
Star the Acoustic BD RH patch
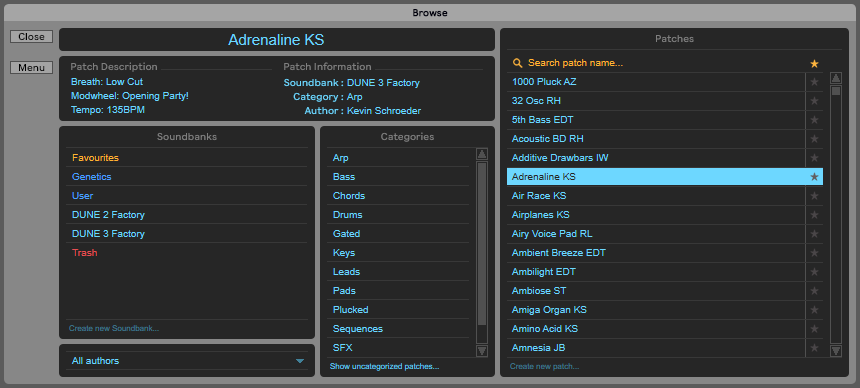pyautogui.click(x=814, y=139)
